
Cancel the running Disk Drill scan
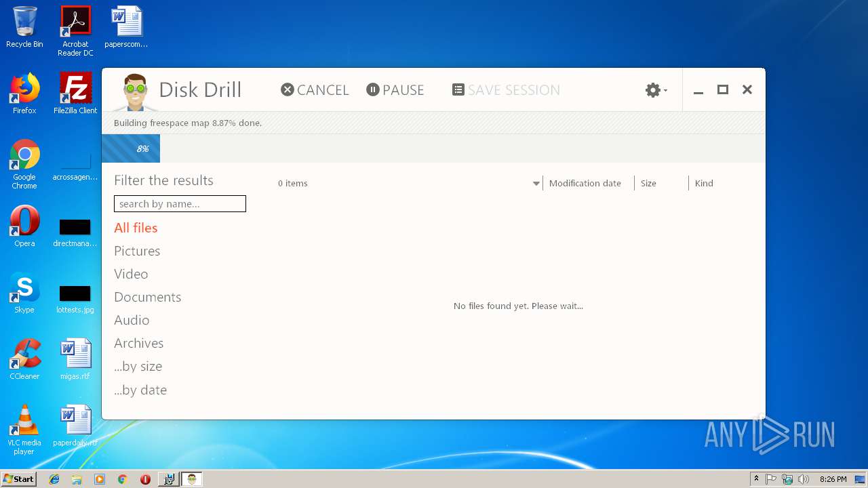coord(315,89)
